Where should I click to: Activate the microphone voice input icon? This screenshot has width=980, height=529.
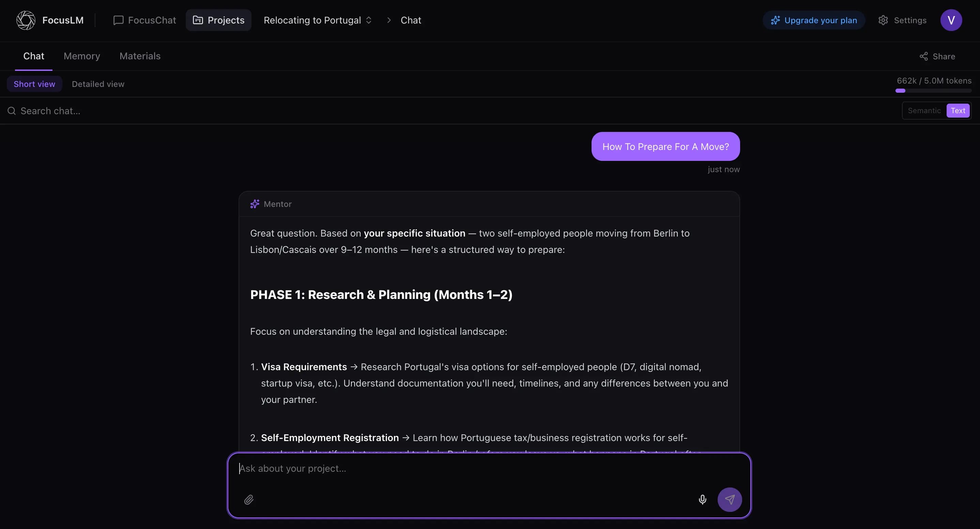pos(702,499)
